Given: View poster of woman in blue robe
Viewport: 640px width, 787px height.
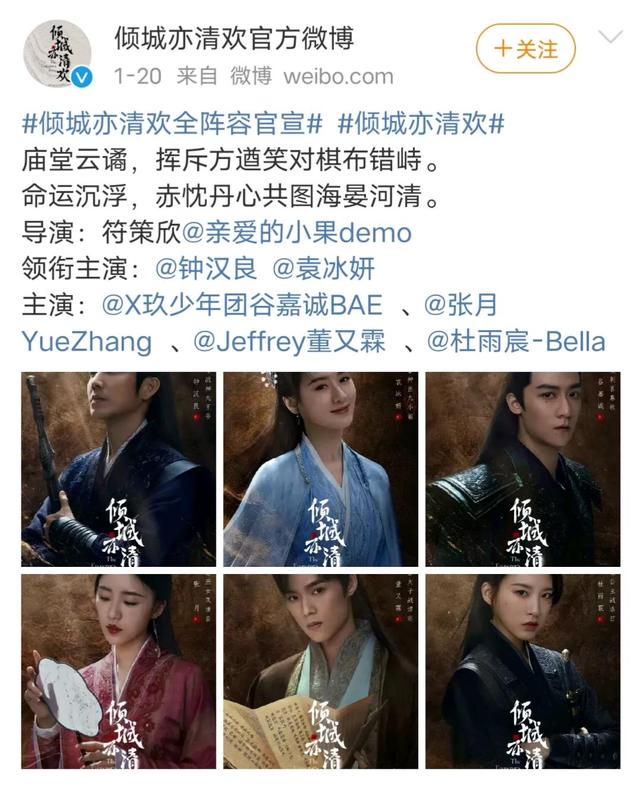Looking at the screenshot, I should click(320, 469).
